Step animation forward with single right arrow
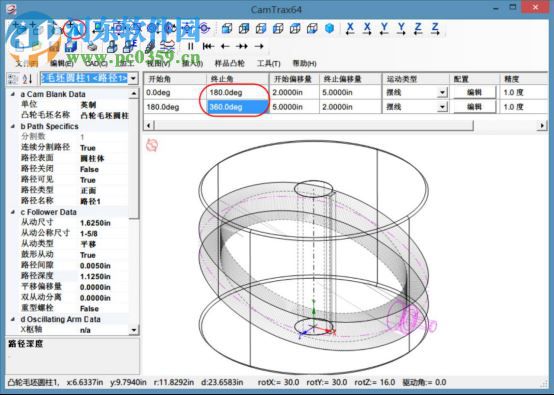554x395 pixels. coord(259,46)
